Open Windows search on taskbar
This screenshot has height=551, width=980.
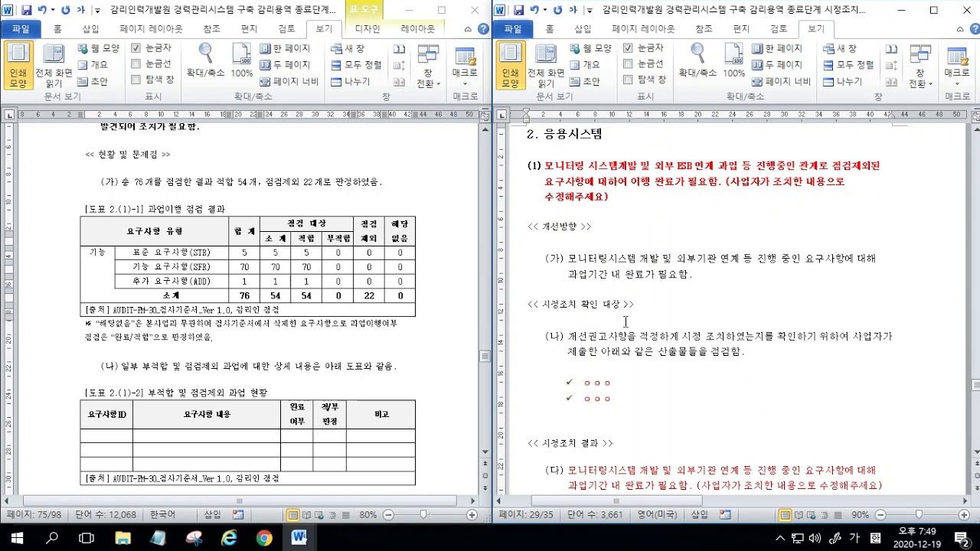pyautogui.click(x=52, y=538)
